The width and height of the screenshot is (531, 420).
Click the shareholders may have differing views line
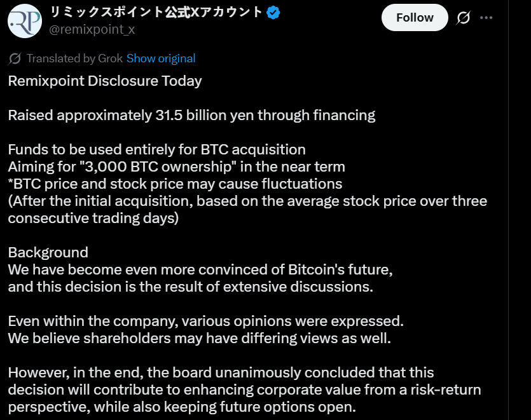click(200, 339)
